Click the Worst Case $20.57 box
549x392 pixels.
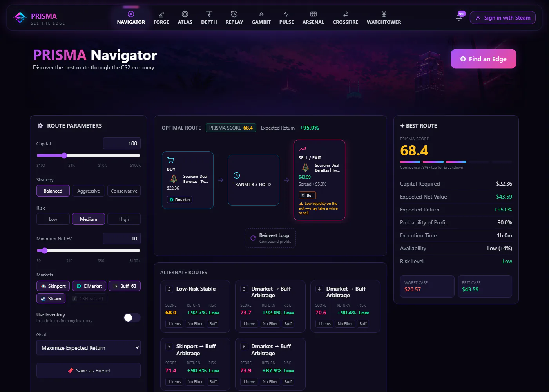tap(427, 286)
